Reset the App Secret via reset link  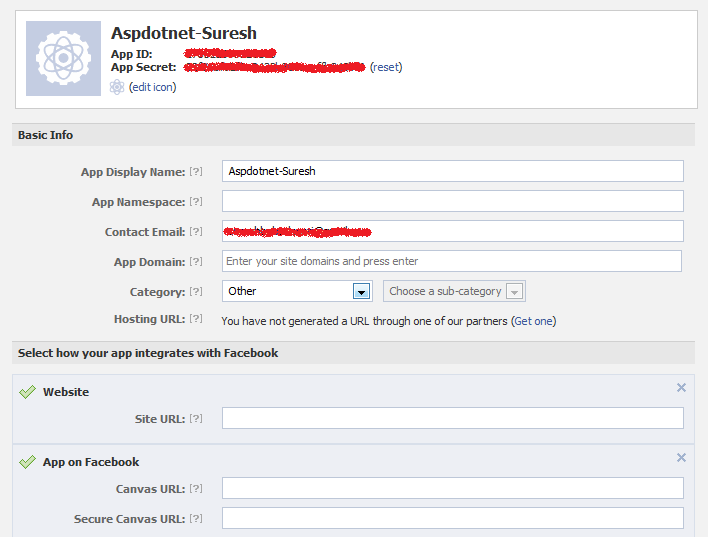pyautogui.click(x=386, y=67)
